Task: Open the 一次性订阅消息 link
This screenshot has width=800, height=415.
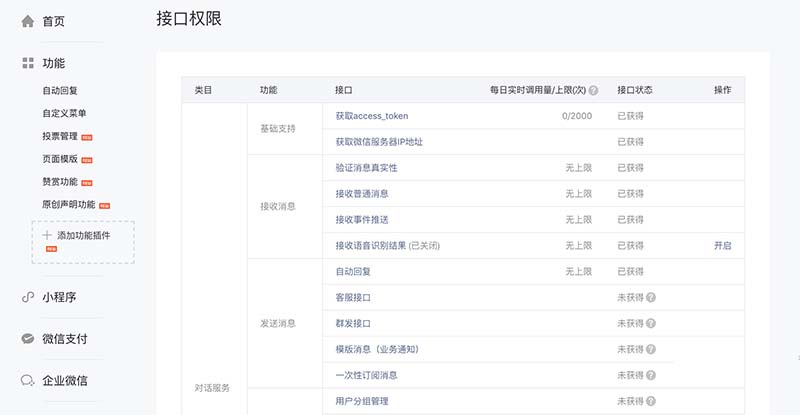Action: 366,376
